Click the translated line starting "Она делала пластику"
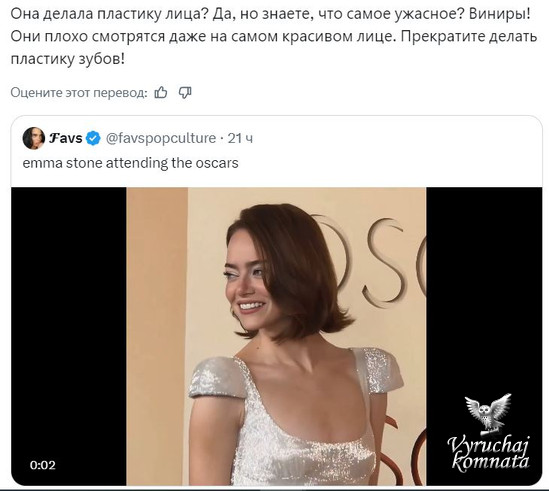 (270, 14)
